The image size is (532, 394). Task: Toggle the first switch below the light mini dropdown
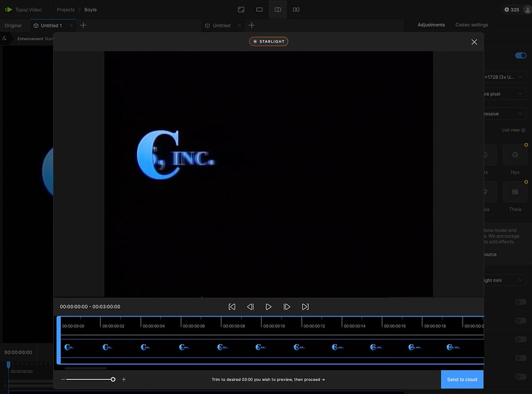[x=520, y=302]
